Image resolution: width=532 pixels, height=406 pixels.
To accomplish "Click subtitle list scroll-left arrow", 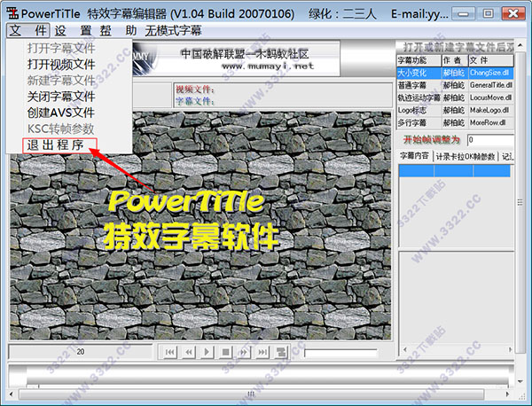I will [x=404, y=349].
